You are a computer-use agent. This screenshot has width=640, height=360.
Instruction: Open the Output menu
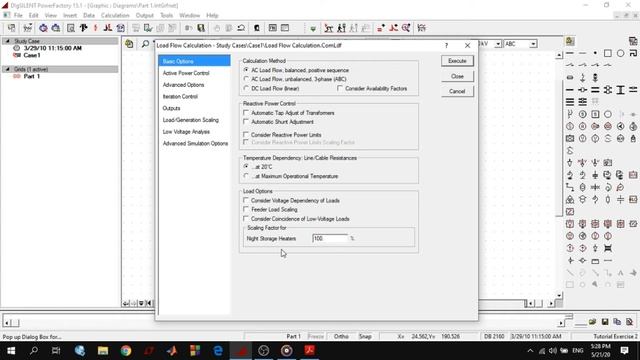(144, 15)
